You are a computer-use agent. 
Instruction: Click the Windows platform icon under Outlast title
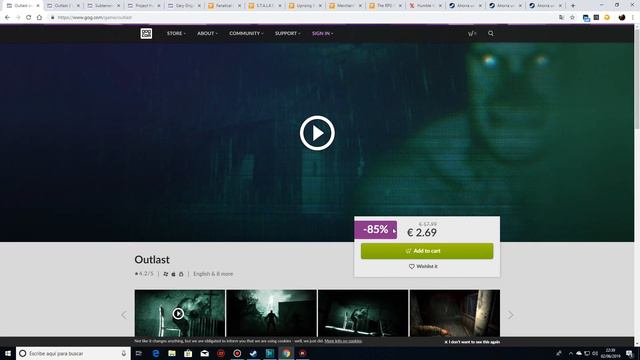[166, 274]
